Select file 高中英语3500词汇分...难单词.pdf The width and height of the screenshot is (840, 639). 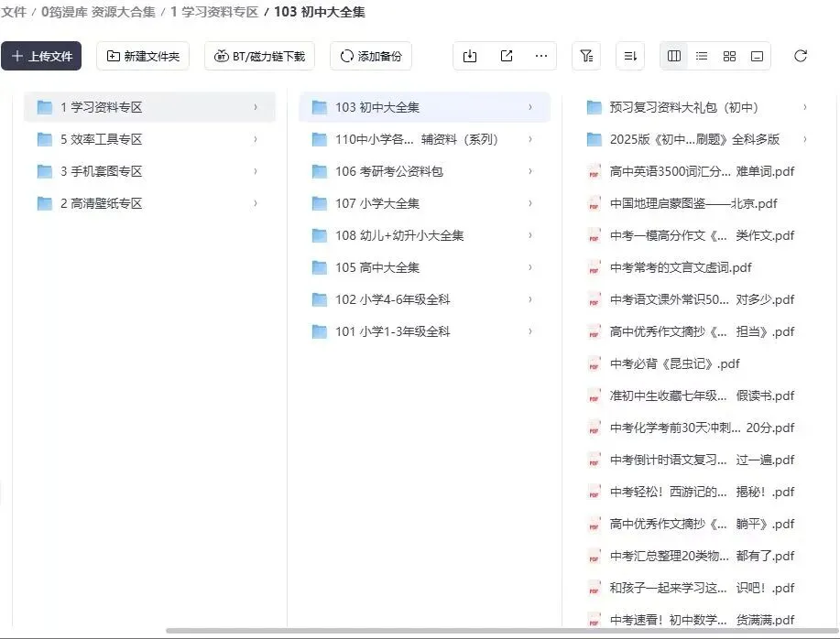point(699,171)
